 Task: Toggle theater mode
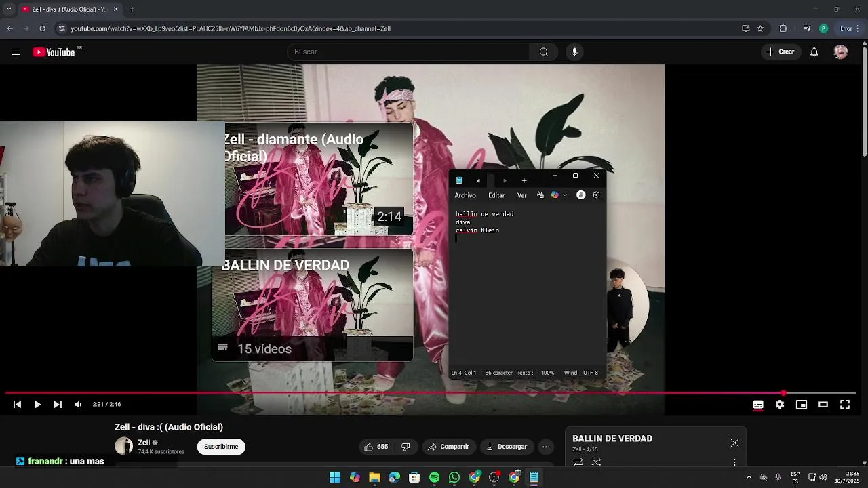coord(823,405)
